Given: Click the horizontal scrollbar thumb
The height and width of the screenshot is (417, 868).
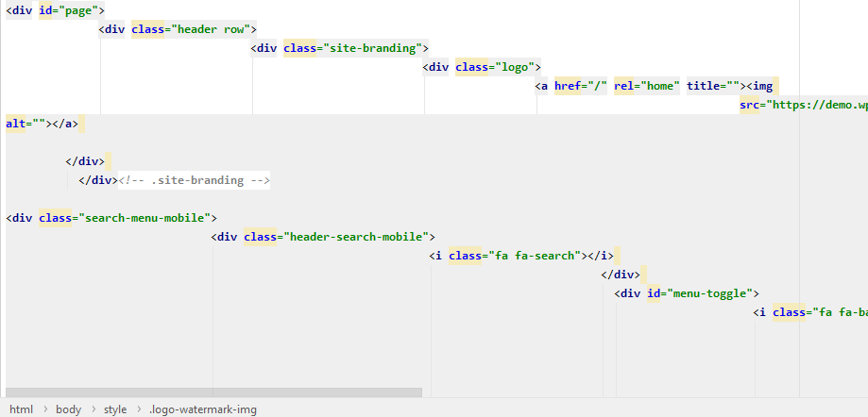Looking at the screenshot, I should tap(213, 392).
